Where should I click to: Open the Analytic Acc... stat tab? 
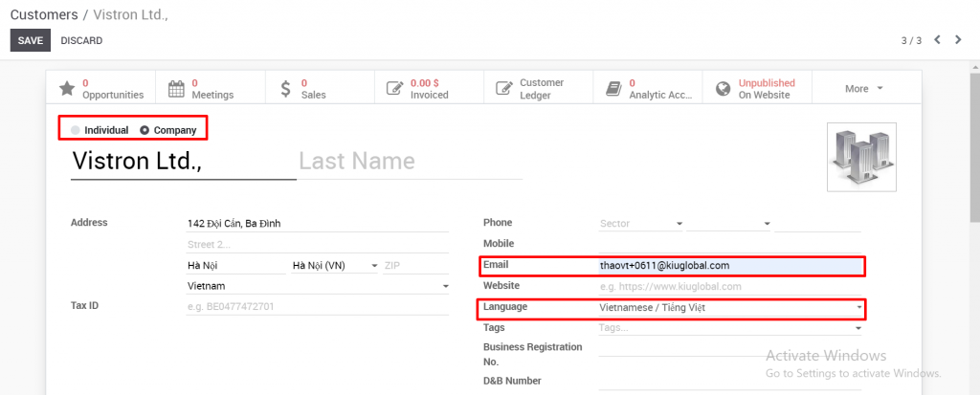pyautogui.click(x=648, y=89)
